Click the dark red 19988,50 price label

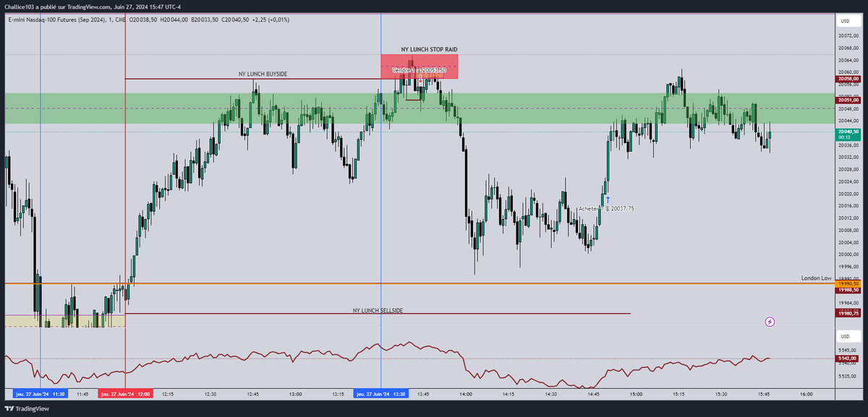(848, 290)
